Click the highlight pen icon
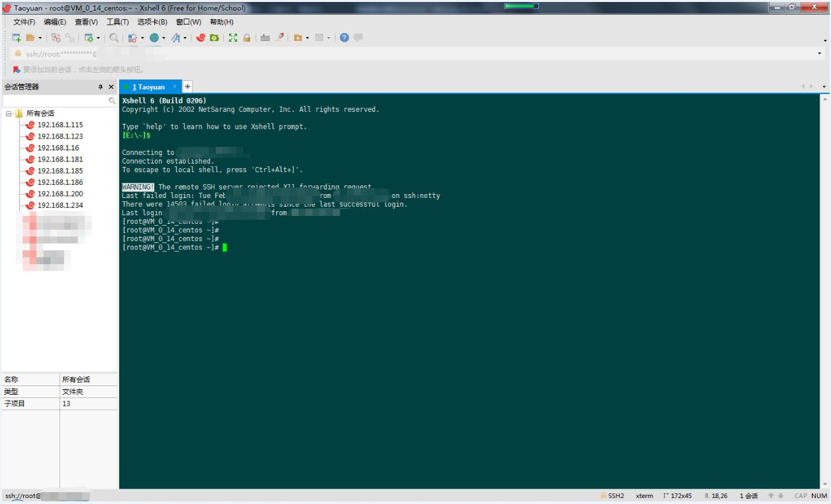831x504 pixels. (x=280, y=38)
